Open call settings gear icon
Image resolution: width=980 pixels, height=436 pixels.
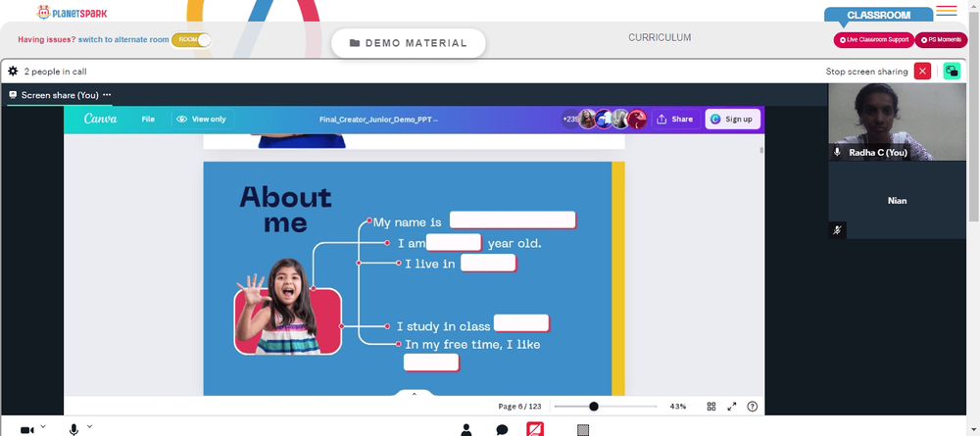click(13, 72)
